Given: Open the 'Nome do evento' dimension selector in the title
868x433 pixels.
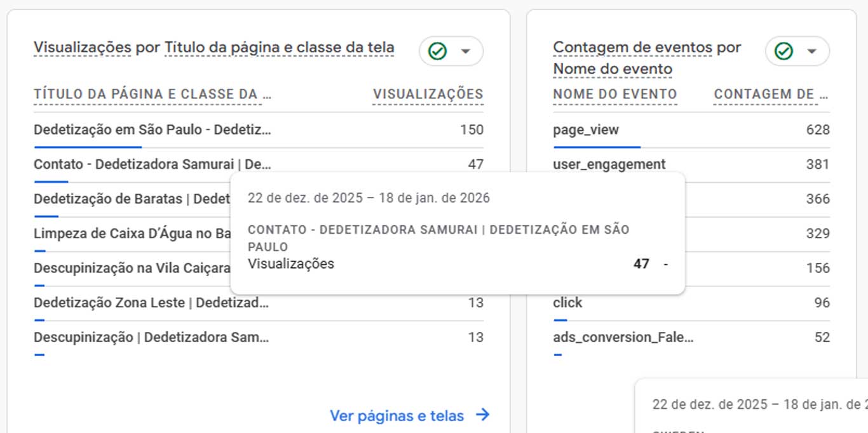Looking at the screenshot, I should [x=613, y=69].
